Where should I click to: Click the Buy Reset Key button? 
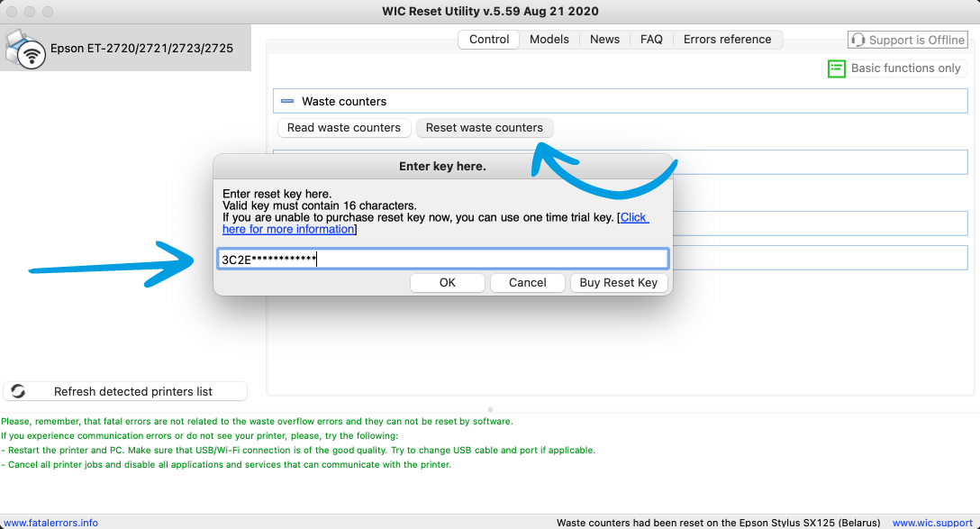[x=619, y=283]
